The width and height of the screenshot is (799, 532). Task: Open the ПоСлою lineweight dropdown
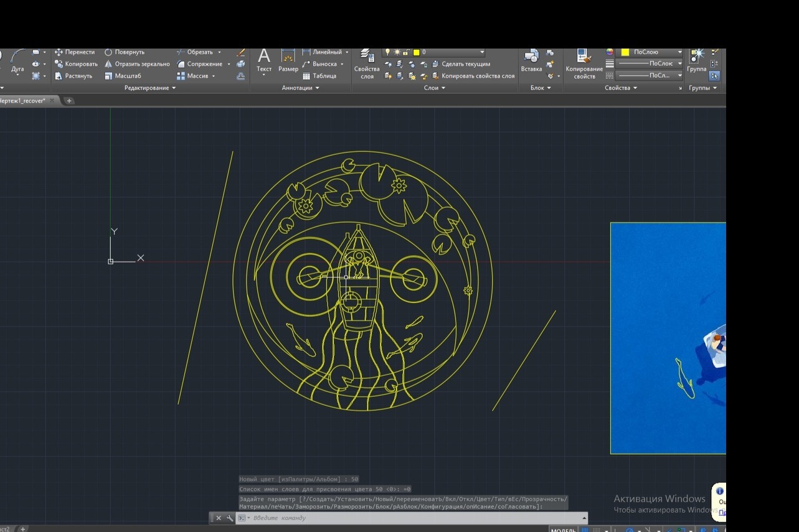(x=650, y=64)
